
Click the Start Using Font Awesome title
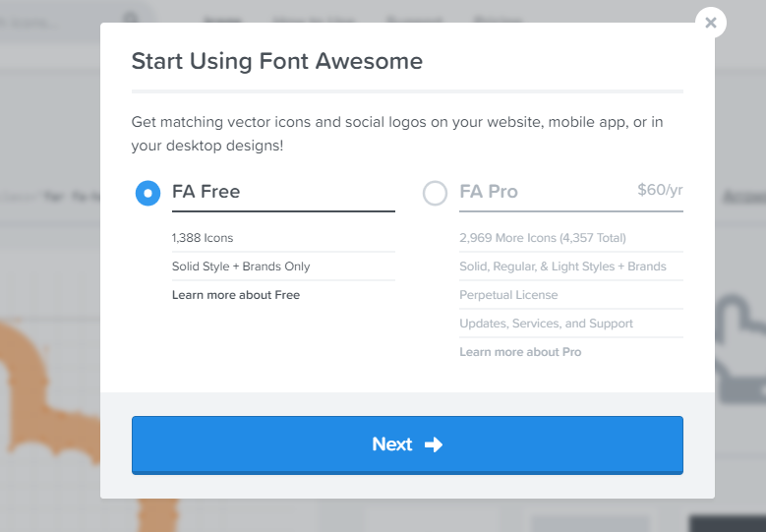(x=277, y=61)
